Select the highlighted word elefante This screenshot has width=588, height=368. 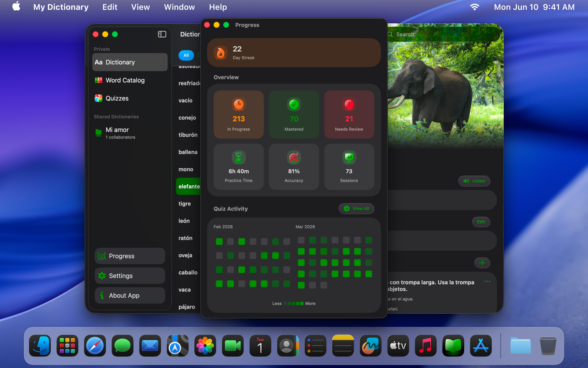coord(188,186)
